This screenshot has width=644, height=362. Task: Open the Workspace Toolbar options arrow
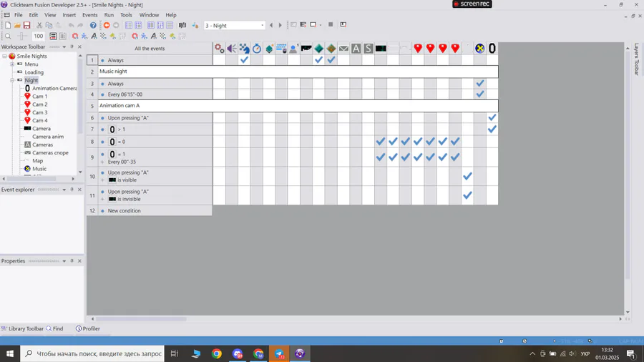64,47
